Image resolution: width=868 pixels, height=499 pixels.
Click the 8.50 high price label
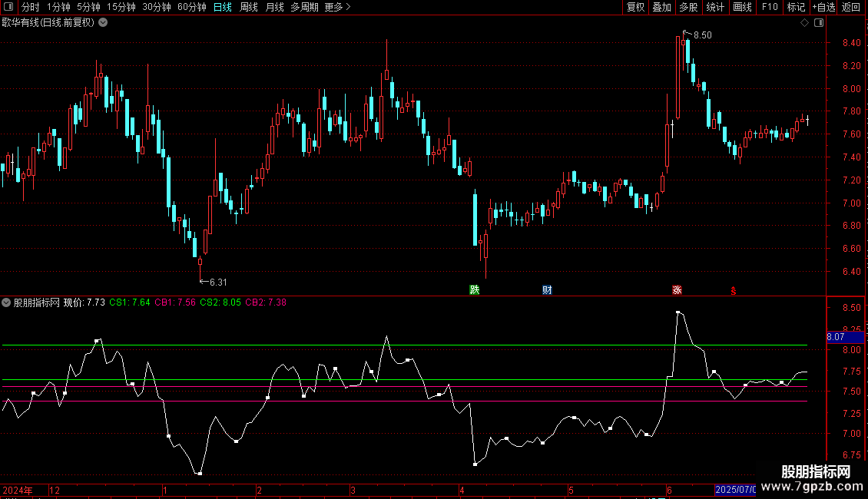(703, 35)
